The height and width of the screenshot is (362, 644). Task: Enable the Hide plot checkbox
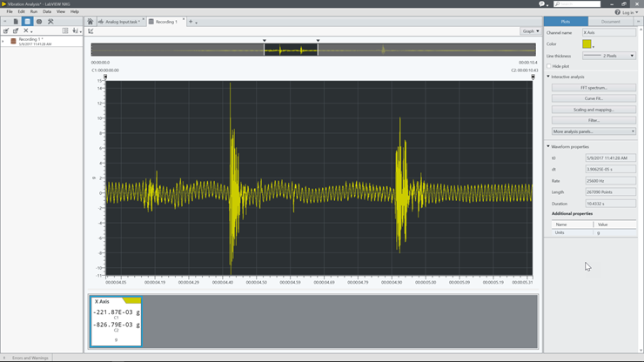tap(550, 66)
